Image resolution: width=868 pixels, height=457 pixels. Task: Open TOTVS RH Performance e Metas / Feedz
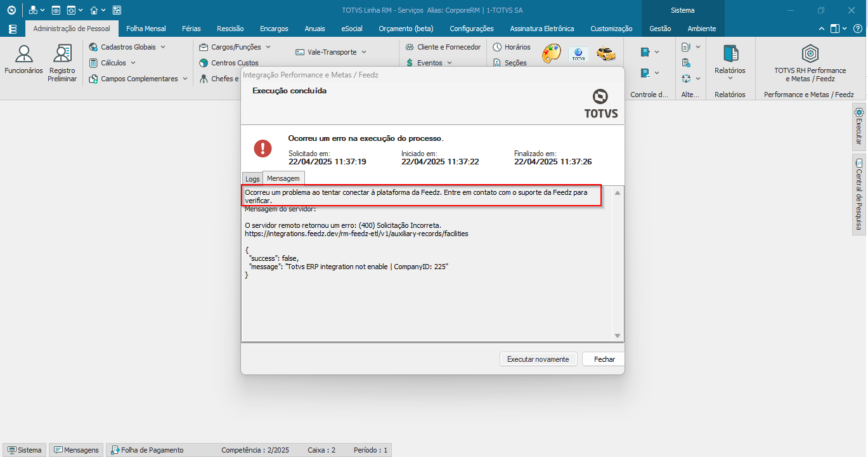click(x=810, y=62)
